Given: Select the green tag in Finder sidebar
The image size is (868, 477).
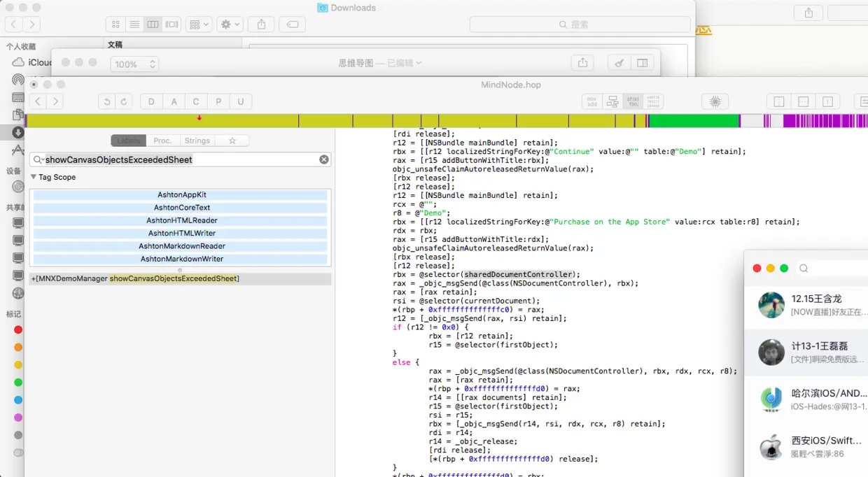Looking at the screenshot, I should pos(18,382).
